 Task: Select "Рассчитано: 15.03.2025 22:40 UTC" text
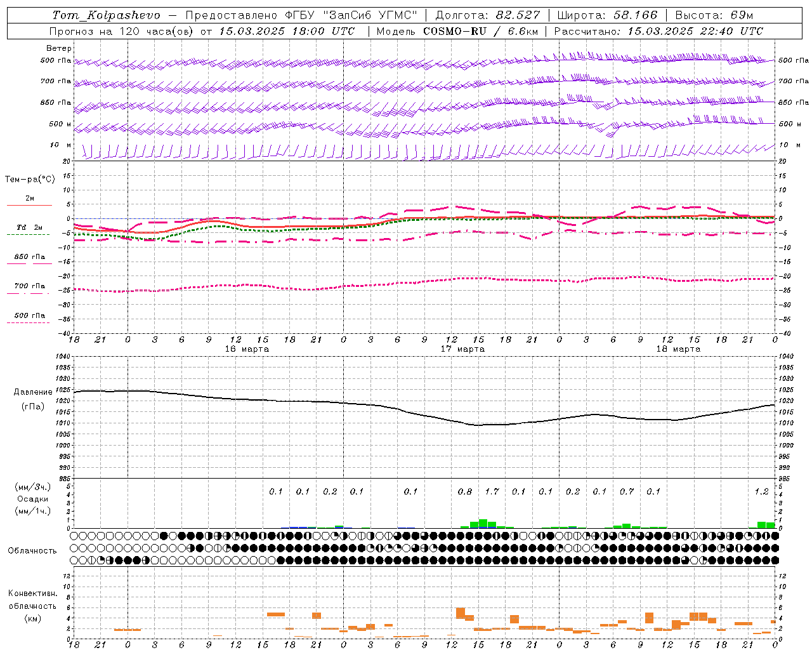658,31
